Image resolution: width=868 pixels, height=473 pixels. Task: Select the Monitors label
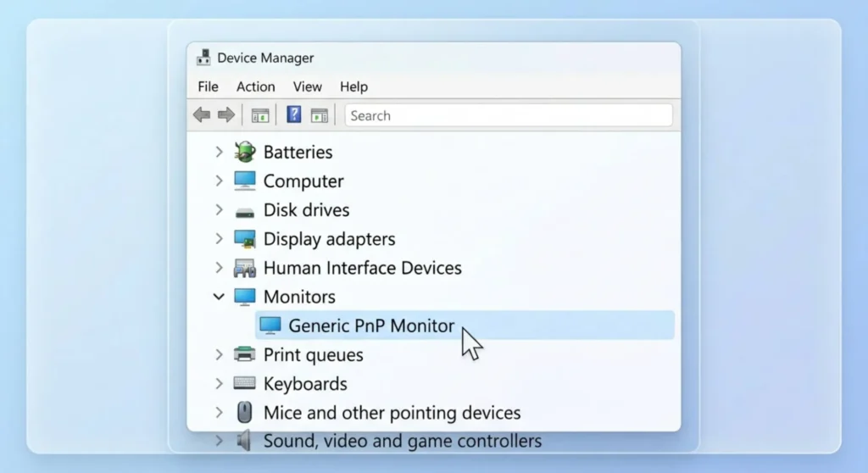pyautogui.click(x=299, y=297)
